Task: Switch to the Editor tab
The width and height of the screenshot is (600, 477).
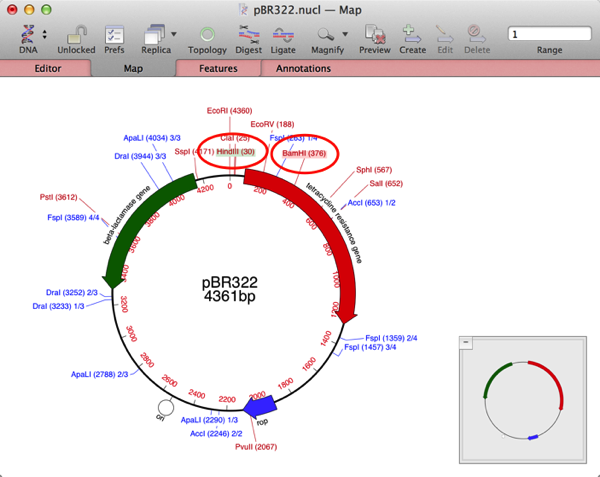Action: click(48, 69)
